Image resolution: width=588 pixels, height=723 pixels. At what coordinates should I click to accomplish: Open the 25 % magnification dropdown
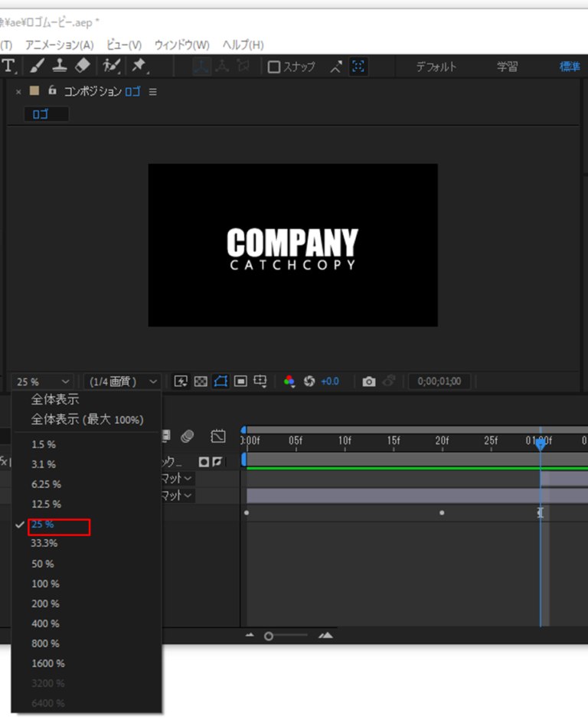[42, 381]
